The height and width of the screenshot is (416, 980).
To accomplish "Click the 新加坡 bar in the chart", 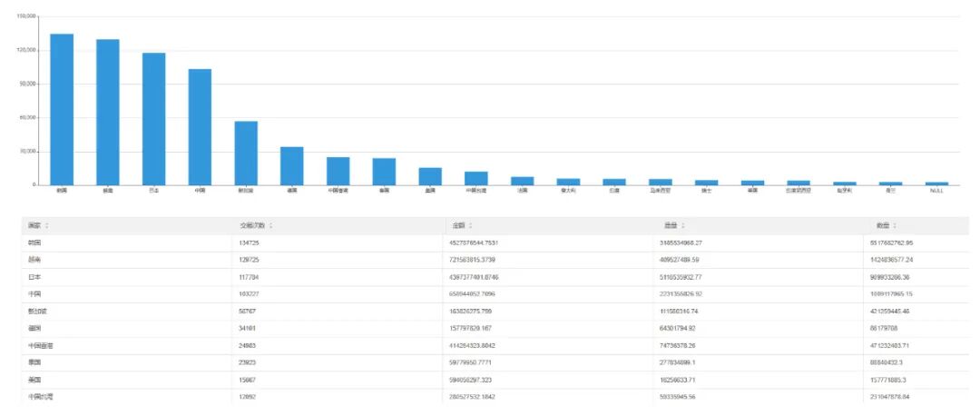I will pos(246,154).
